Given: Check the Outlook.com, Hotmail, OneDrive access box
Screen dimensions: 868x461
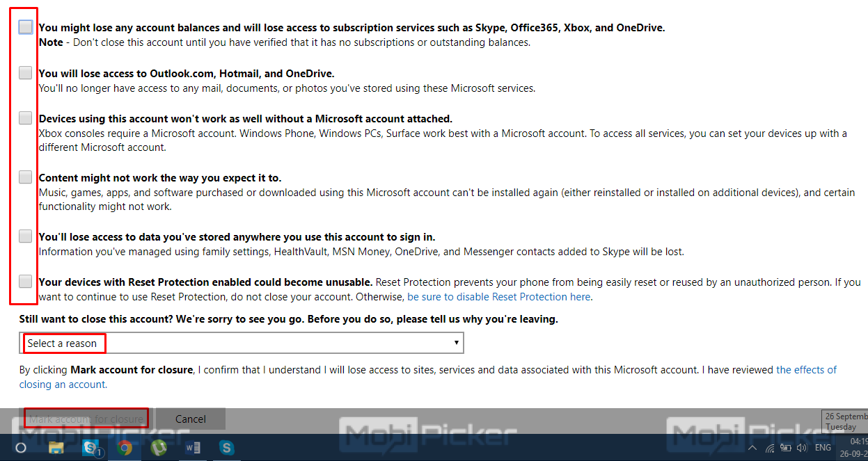Looking at the screenshot, I should coord(26,72).
